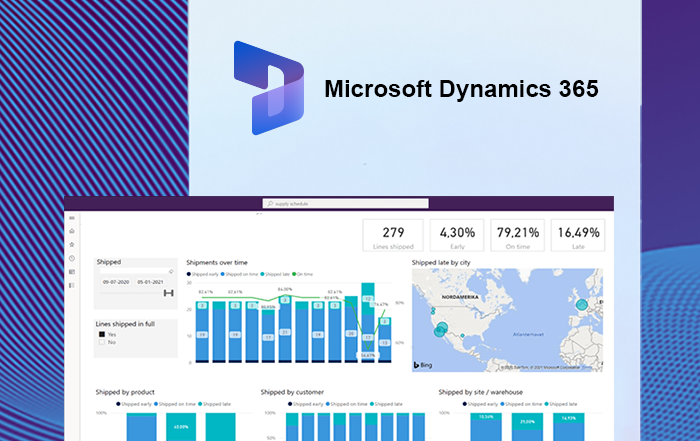Click 'Shipped early' legend in Shipped by product
Screen dimensions: 700x441
[x=134, y=404]
